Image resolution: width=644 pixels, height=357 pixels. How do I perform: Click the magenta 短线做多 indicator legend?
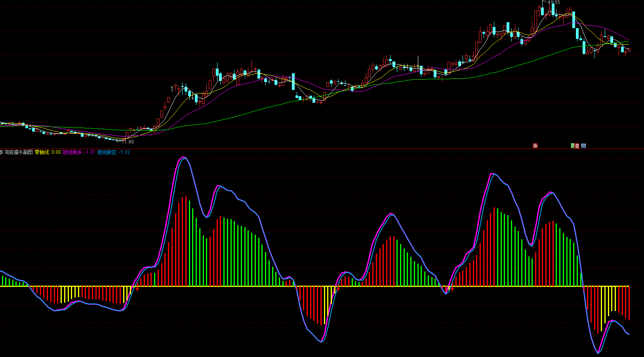coord(72,151)
